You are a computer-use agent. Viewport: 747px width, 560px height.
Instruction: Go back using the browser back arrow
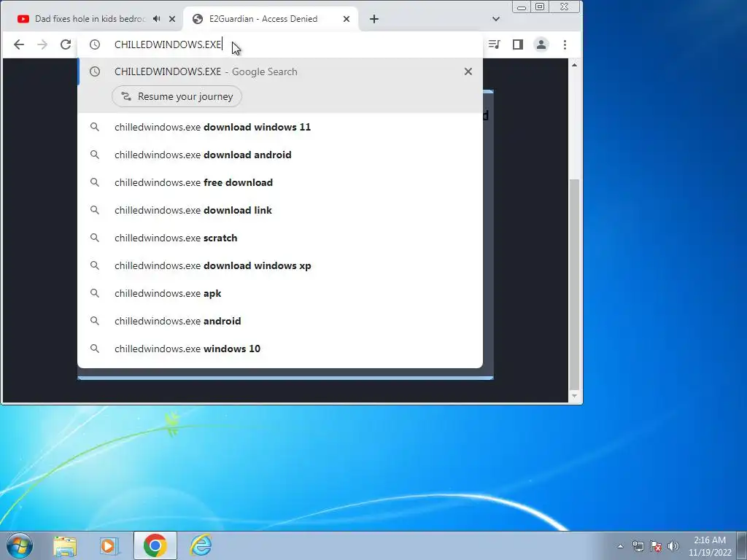(x=18, y=44)
